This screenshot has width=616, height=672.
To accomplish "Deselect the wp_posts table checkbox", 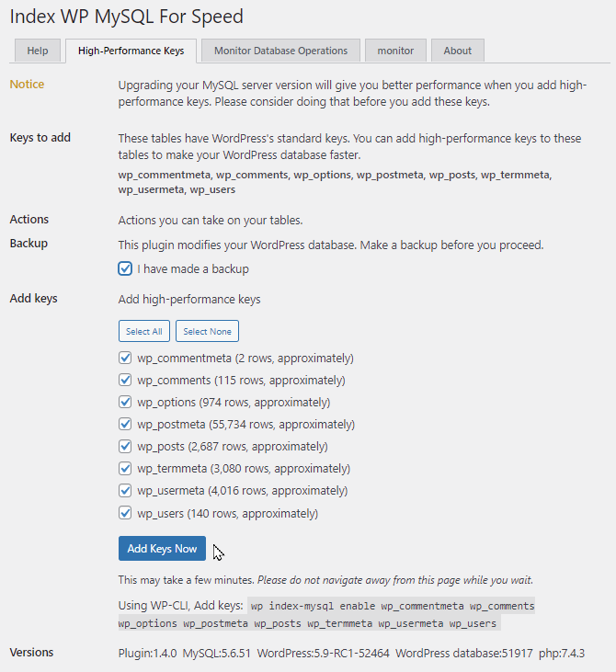I will (125, 446).
